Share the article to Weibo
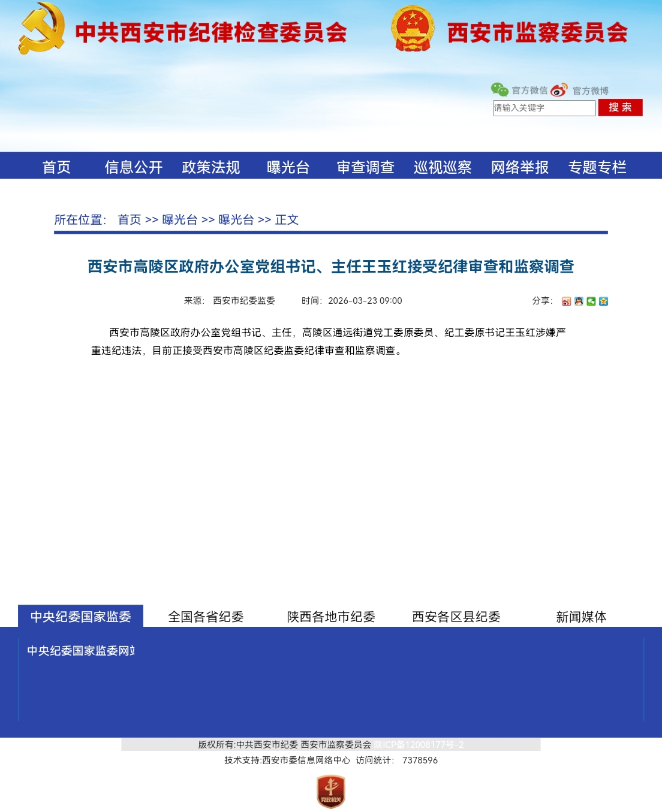Screen dimensions: 662x812 pos(566,301)
